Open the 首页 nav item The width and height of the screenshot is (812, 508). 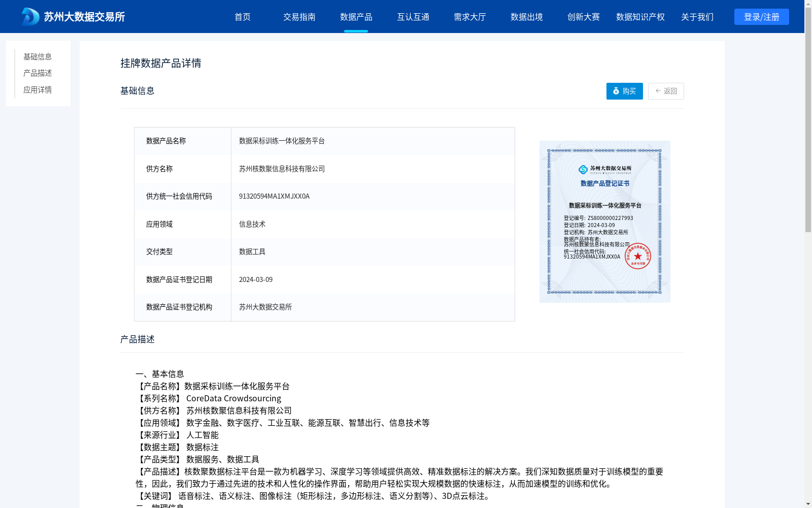[243, 17]
